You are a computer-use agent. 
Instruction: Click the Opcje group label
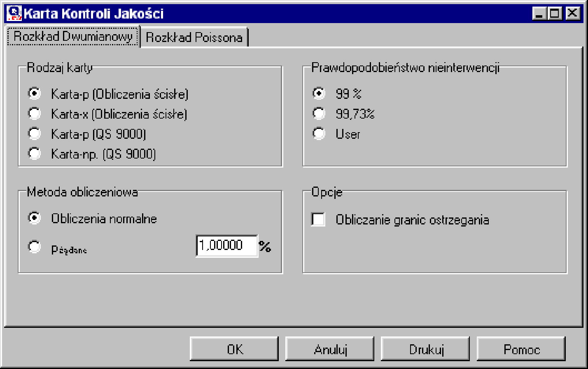pos(327,193)
